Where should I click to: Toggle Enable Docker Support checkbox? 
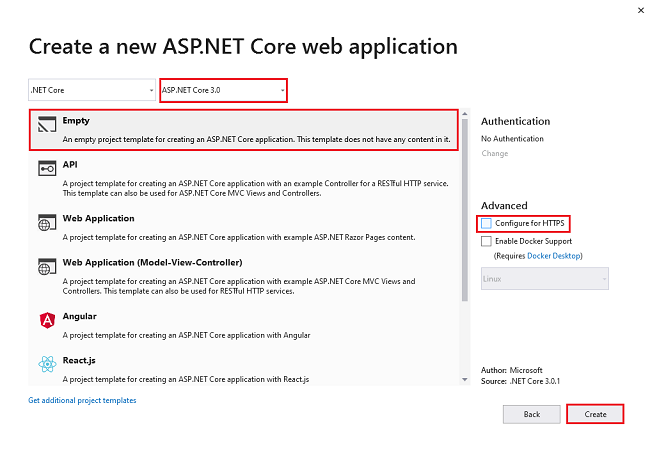[486, 241]
